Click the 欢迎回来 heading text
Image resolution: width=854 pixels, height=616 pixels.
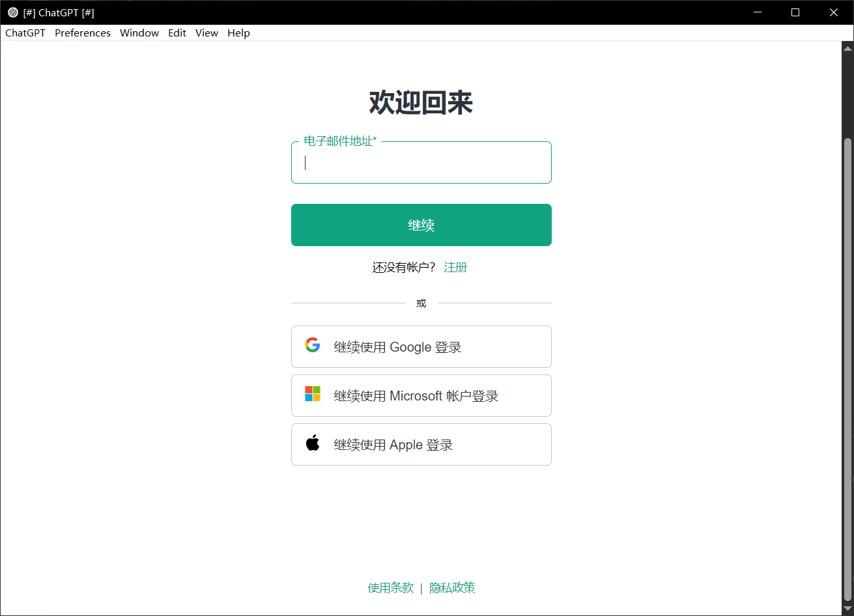[421, 103]
